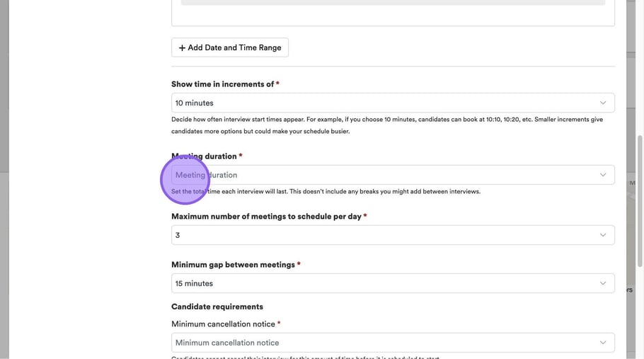Click the chevron arrow in the cancellation notice field
This screenshot has height=359, width=644.
pos(603,343)
